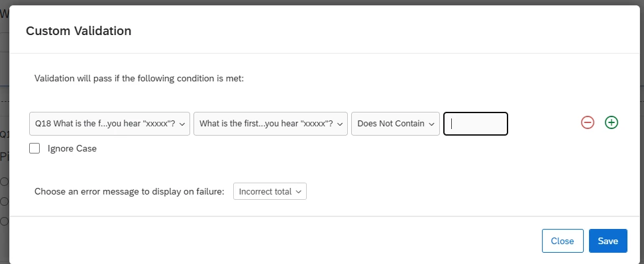The height and width of the screenshot is (264, 644).
Task: Add condition with green plus icon
Action: point(612,122)
